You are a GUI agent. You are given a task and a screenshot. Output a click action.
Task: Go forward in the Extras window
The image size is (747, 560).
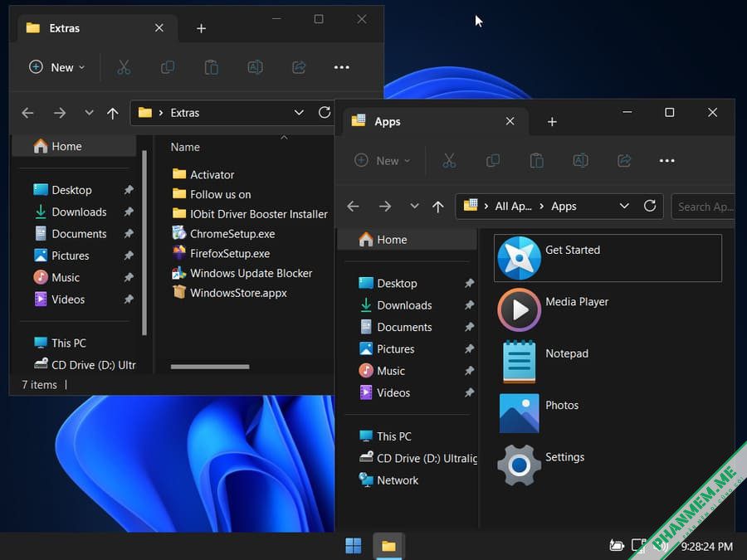coord(60,113)
